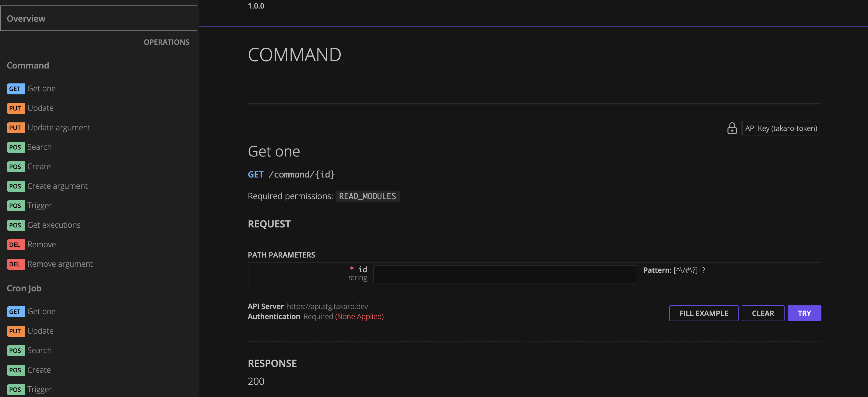Click the POS badge for Search under Command
This screenshot has width=868, height=397.
click(15, 147)
